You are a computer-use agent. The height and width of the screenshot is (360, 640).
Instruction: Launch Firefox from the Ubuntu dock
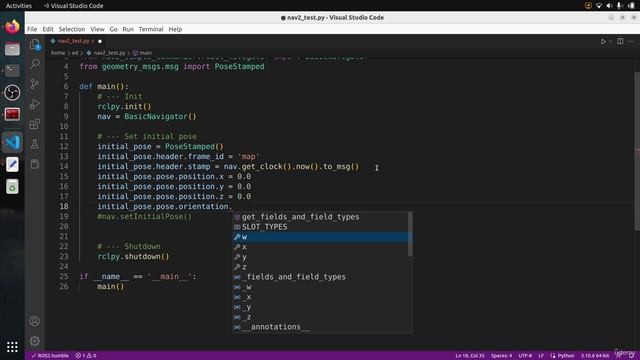(x=12, y=27)
